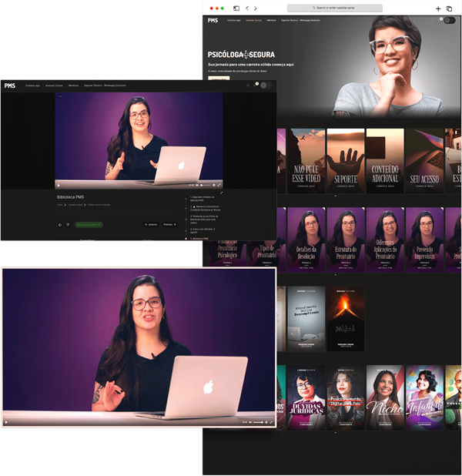Open the 'Seu Acesso' course card

(424, 161)
